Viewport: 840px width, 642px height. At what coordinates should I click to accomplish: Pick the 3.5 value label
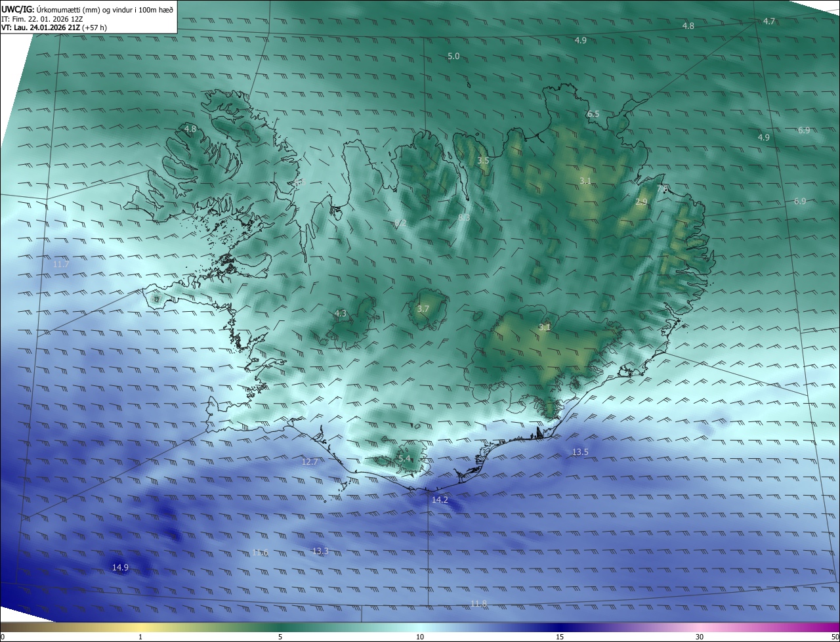pos(483,161)
